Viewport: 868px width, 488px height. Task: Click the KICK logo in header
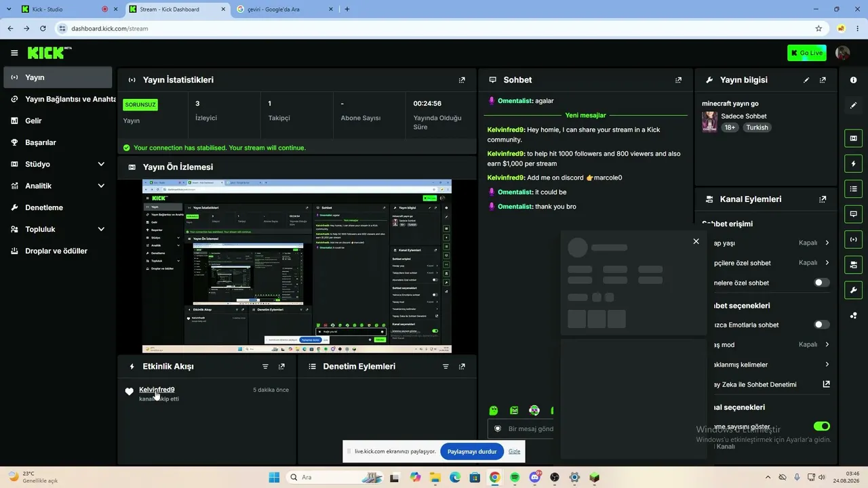tap(50, 53)
